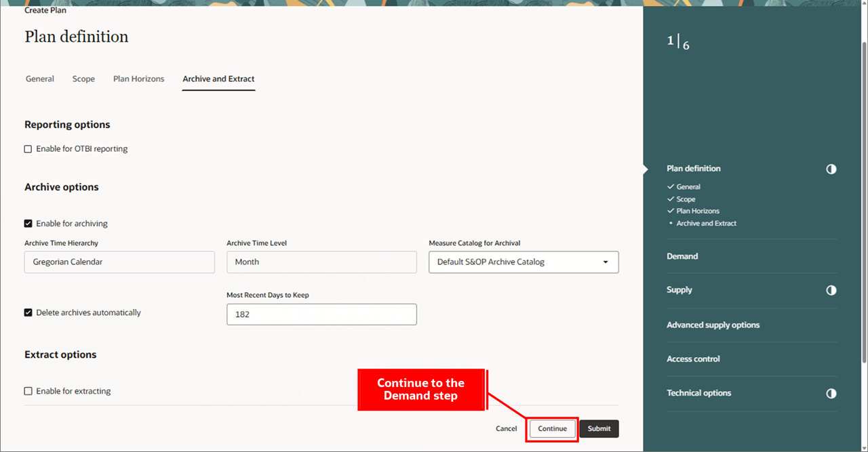Select Scope sub-step in sidebar

pos(686,199)
